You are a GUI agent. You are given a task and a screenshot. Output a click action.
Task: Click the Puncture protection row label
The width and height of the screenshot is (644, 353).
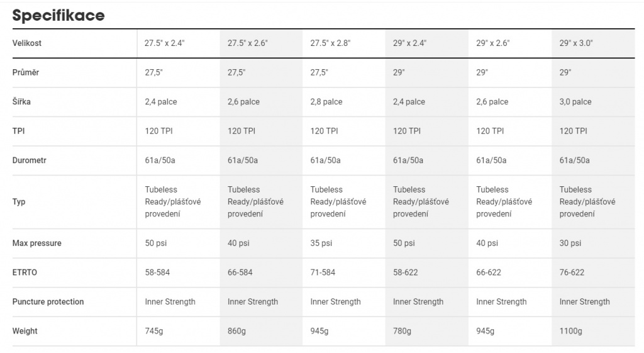point(48,301)
